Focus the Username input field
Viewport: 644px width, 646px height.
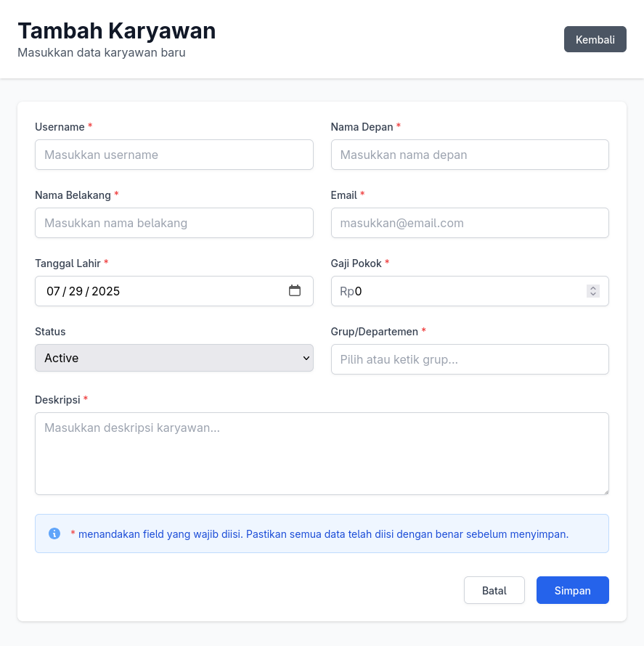coord(174,155)
